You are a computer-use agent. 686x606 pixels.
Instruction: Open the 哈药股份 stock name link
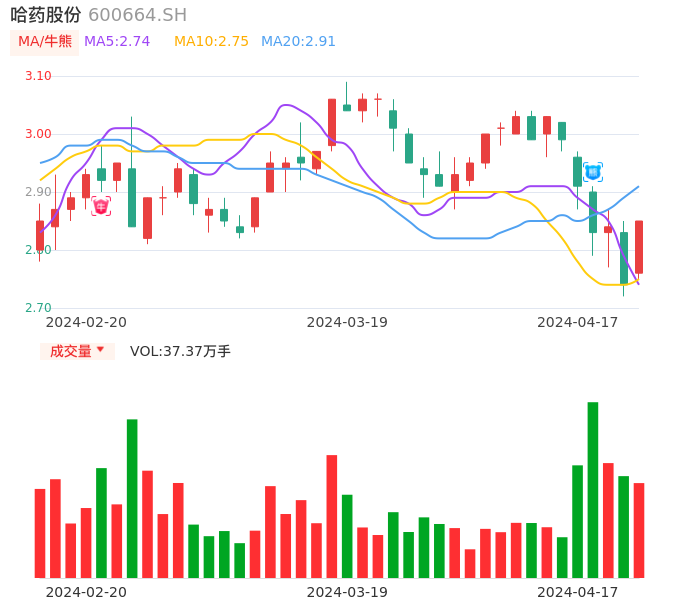point(46,15)
